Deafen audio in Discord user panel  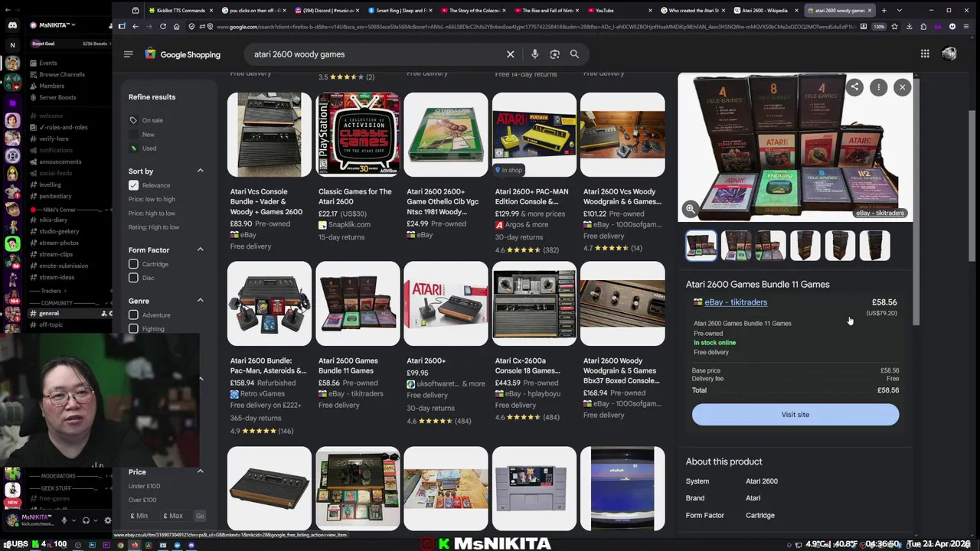pyautogui.click(x=86, y=520)
